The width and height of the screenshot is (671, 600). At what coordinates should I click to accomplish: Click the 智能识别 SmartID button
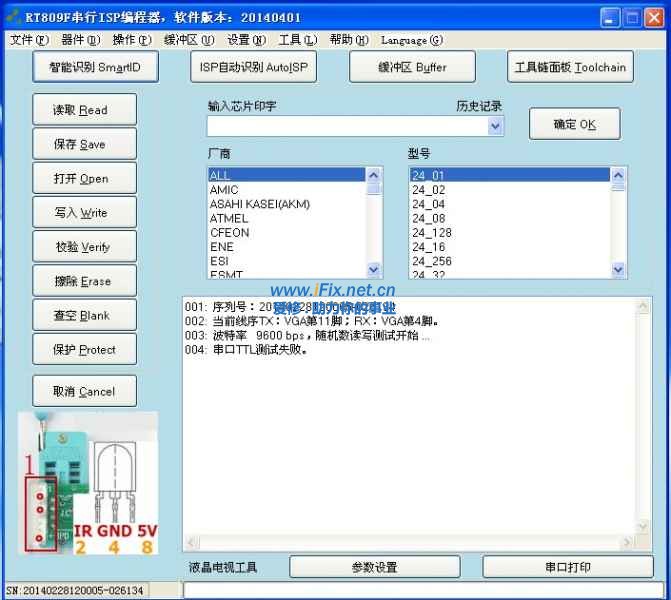(95, 67)
